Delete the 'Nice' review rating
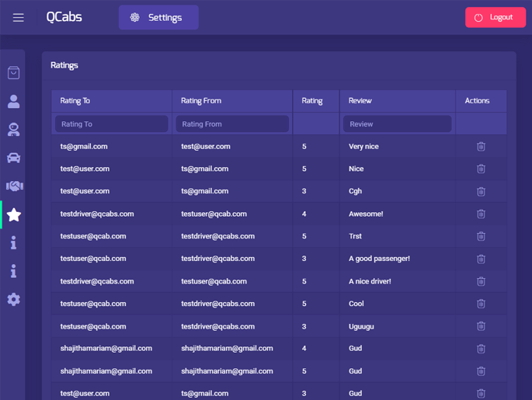 (x=481, y=169)
